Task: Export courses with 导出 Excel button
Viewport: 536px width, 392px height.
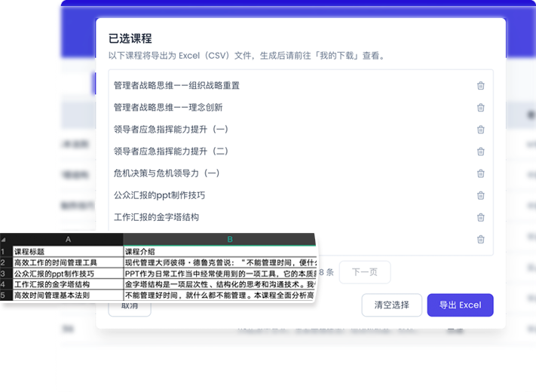Action: 460,305
